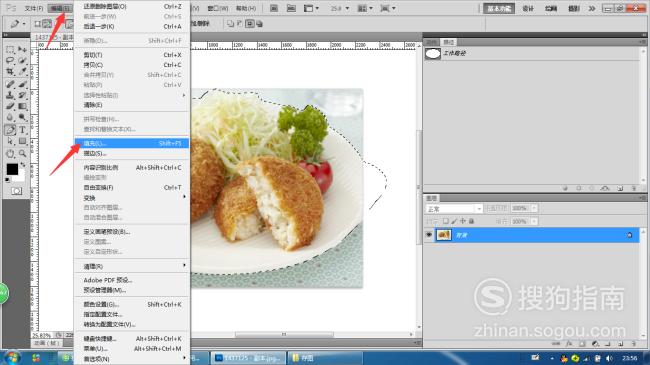The image size is (650, 365).
Task: Open Adobe PDF presets menu entry
Action: [x=132, y=280]
